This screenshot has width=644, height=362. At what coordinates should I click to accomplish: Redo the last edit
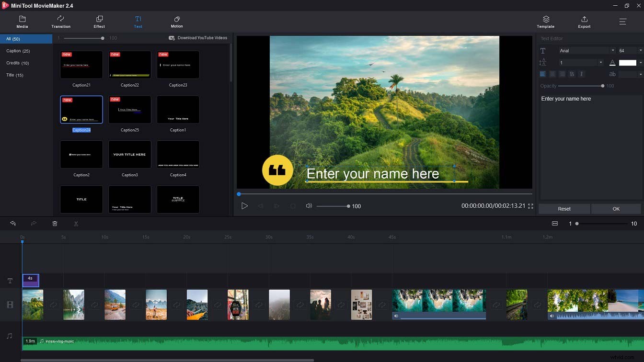point(34,223)
